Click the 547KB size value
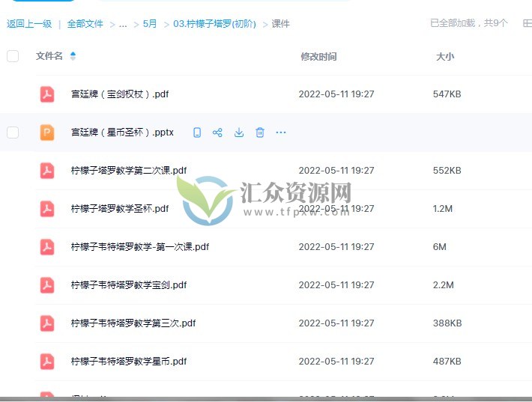The width and height of the screenshot is (532, 402). [447, 94]
